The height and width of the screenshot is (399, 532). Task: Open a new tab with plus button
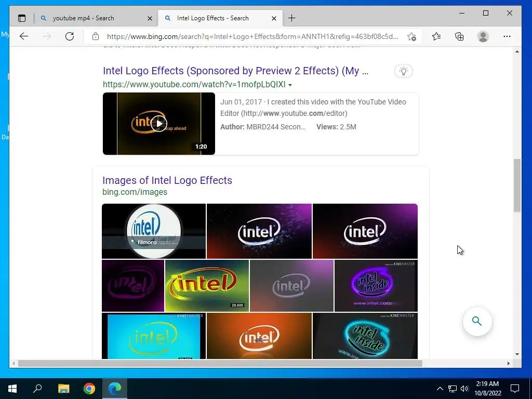click(291, 18)
